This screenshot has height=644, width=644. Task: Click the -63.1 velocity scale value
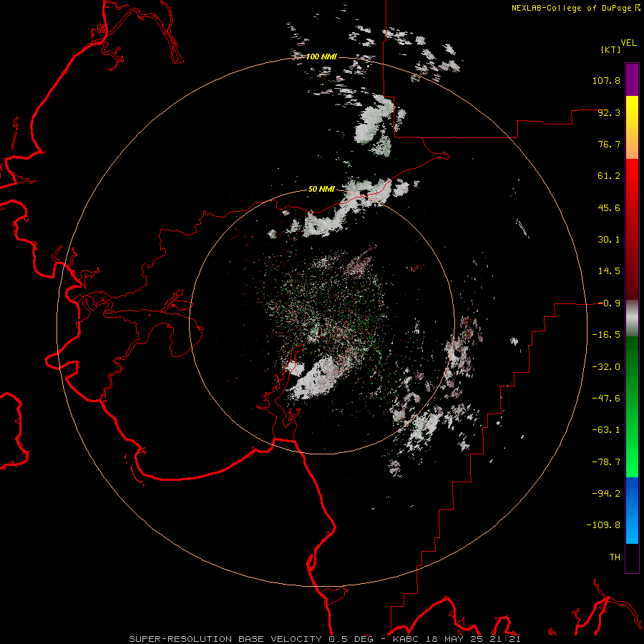pos(606,430)
